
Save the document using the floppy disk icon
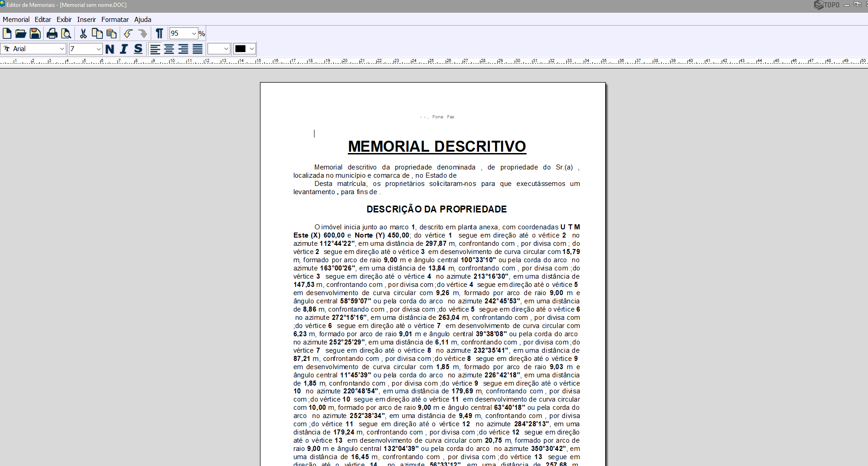click(x=35, y=33)
